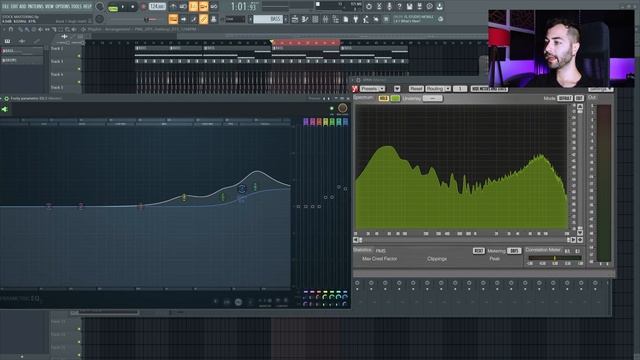This screenshot has height=360, width=640.
Task: Select the playlist Slice tool
Action: click(x=54, y=29)
